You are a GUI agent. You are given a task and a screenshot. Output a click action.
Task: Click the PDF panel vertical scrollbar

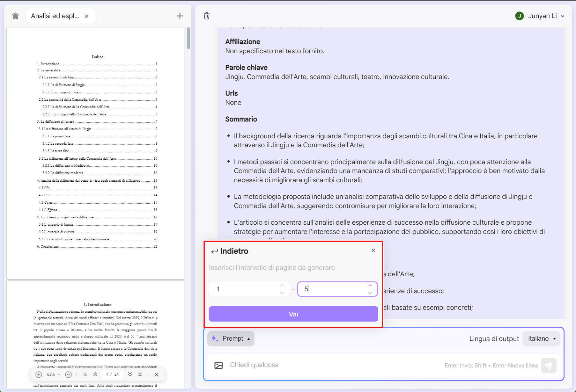coord(188,38)
